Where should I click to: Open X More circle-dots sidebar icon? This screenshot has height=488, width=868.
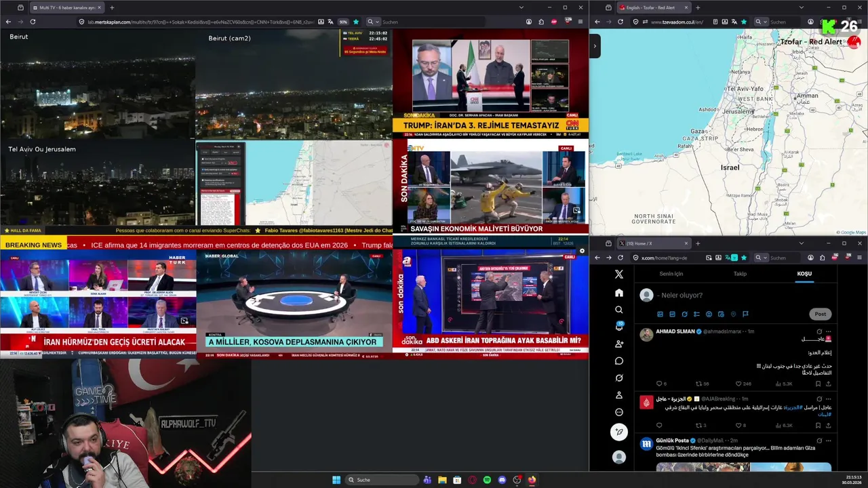pos(618,412)
